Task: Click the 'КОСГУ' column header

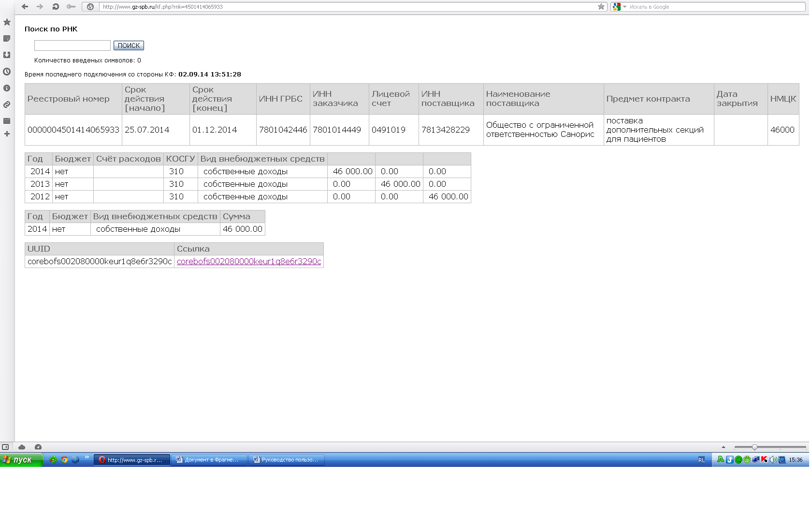Action: (181, 159)
